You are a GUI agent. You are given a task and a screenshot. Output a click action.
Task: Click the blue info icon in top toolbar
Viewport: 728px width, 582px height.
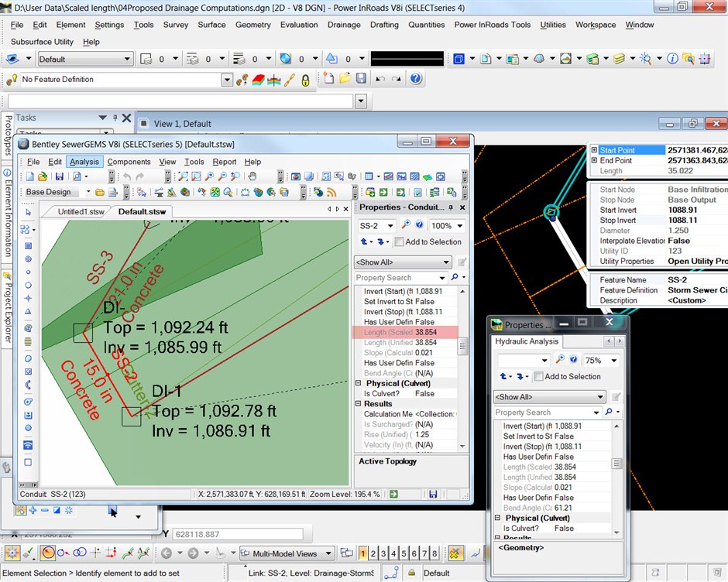coord(672,59)
